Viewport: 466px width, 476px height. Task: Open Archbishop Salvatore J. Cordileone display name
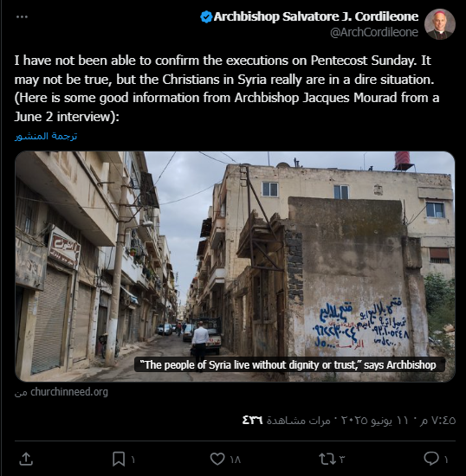(x=316, y=16)
